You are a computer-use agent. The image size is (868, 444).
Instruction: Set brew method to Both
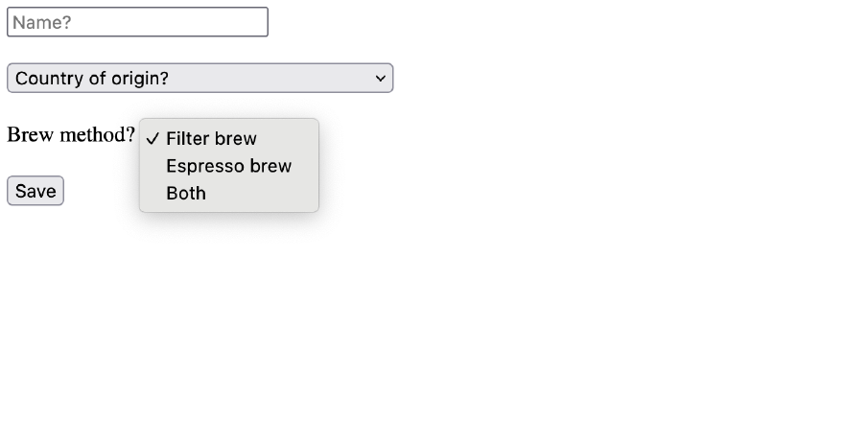228,193
